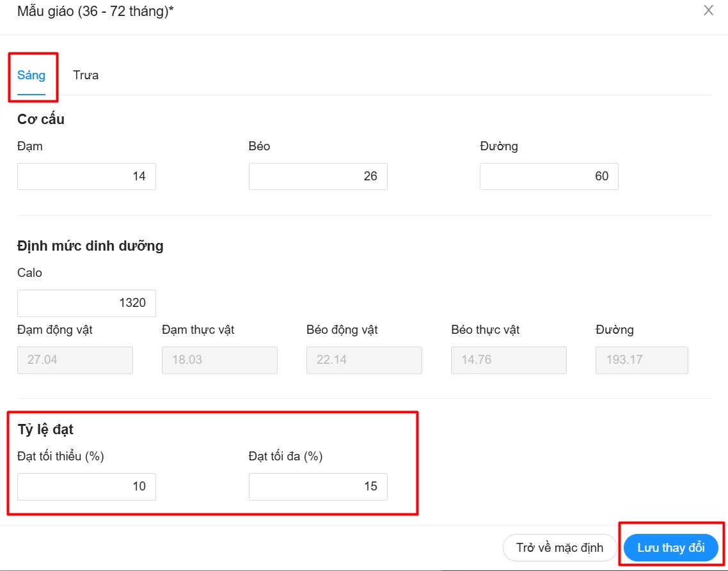Click the Calo input with 1320
Image resolution: width=728 pixels, height=571 pixels.
pos(86,303)
